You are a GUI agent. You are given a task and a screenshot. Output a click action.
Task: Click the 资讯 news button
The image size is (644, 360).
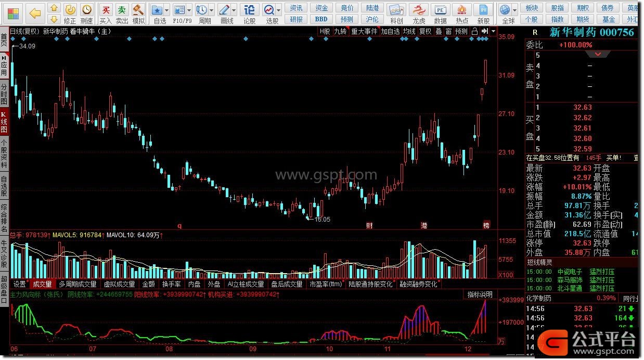[296, 8]
